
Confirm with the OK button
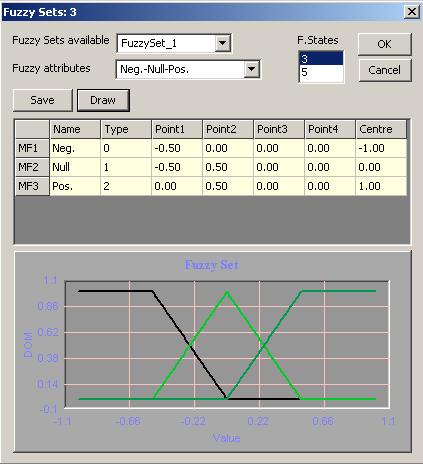[384, 44]
